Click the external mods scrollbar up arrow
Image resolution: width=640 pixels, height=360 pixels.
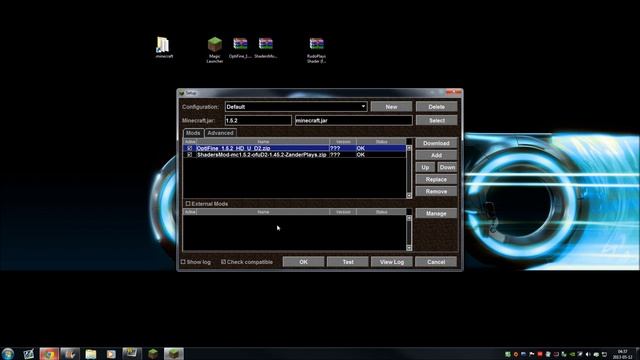(x=409, y=218)
